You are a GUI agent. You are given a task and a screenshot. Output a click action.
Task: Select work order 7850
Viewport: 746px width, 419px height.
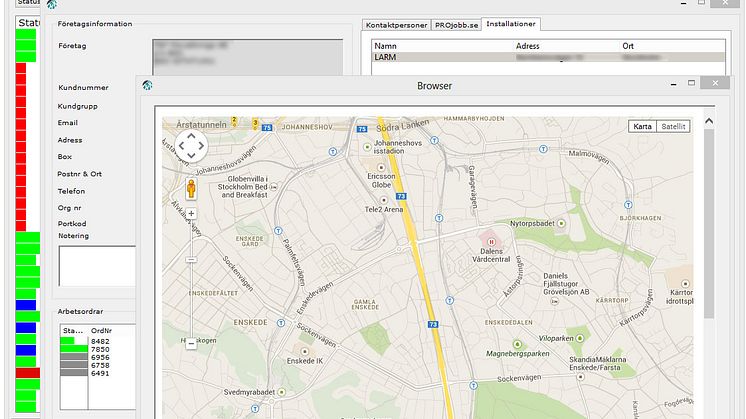tap(100, 350)
